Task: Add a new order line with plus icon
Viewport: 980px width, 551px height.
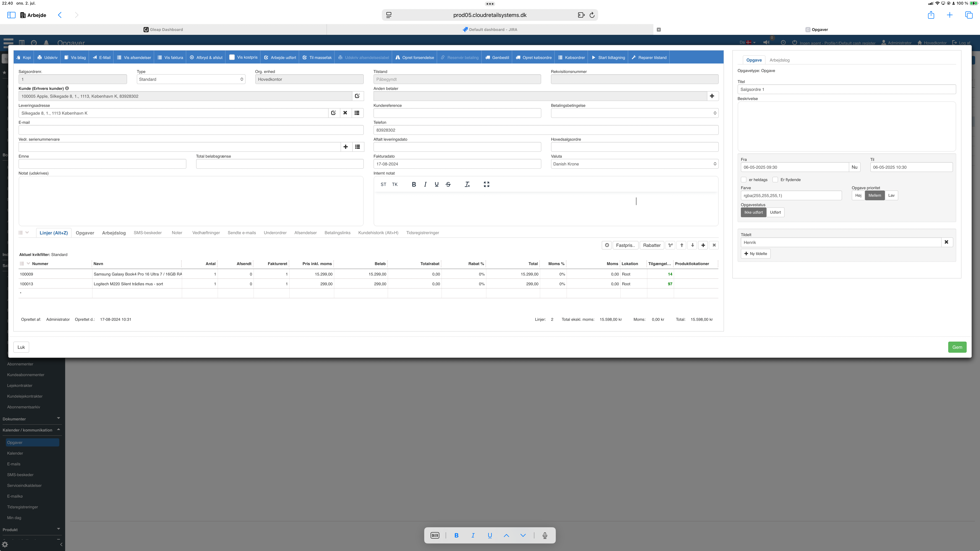Action: point(703,245)
